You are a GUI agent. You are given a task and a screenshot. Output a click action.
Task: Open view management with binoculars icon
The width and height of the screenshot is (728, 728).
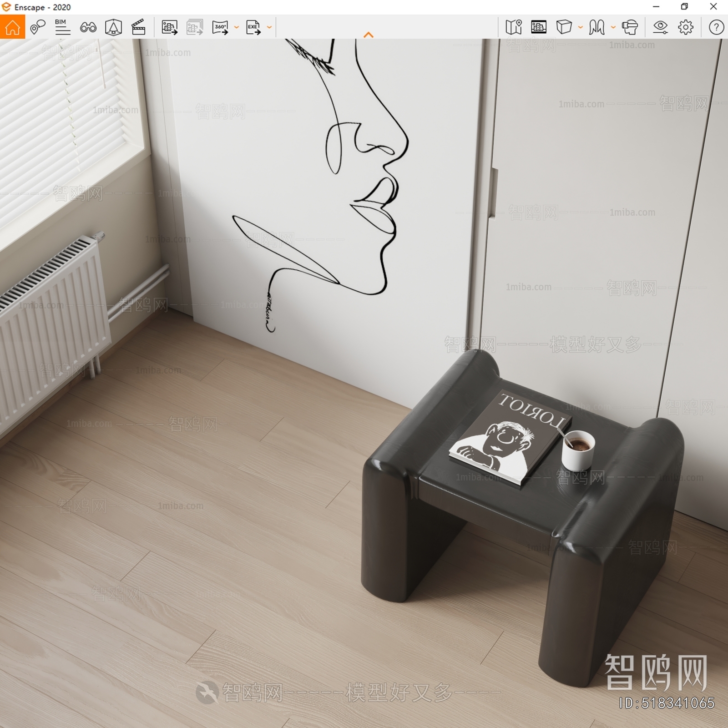pos(88,27)
